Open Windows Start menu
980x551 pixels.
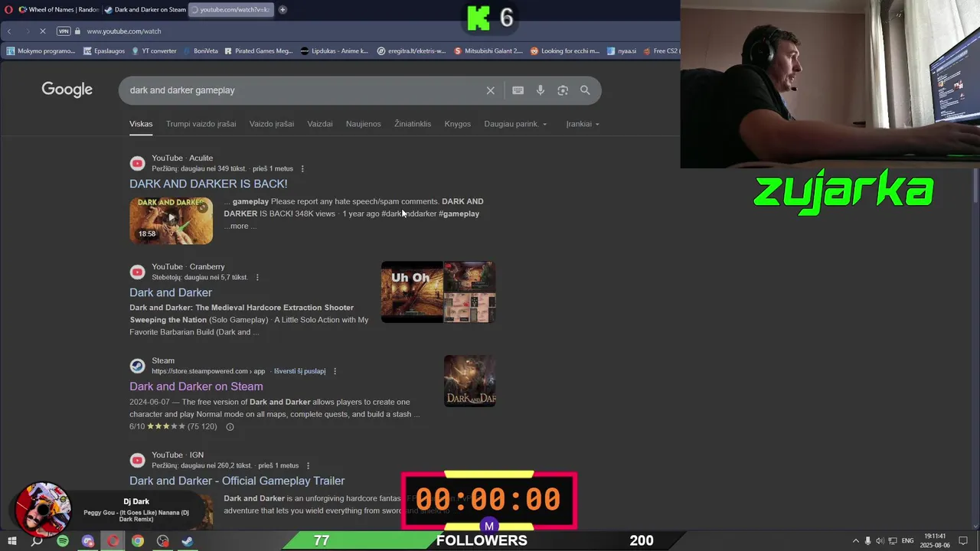11,541
